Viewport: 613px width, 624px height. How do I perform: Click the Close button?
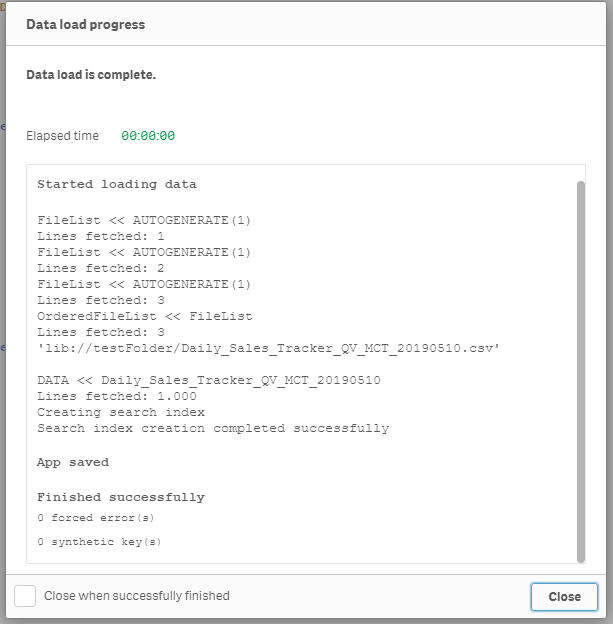[x=564, y=596]
